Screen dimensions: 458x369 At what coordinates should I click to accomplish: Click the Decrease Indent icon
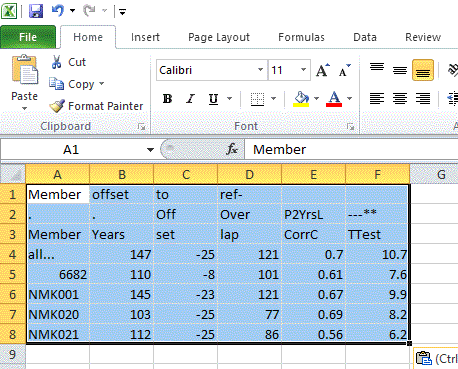453,99
